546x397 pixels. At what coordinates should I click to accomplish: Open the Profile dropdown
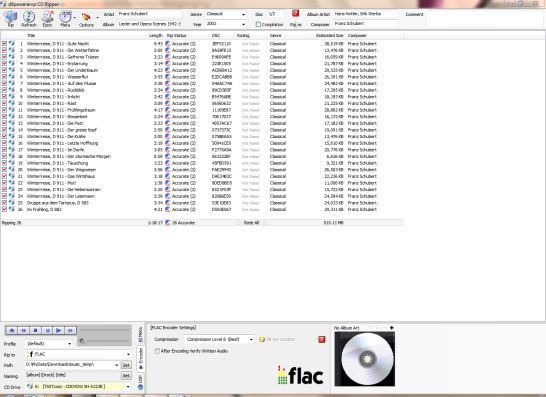(69, 343)
